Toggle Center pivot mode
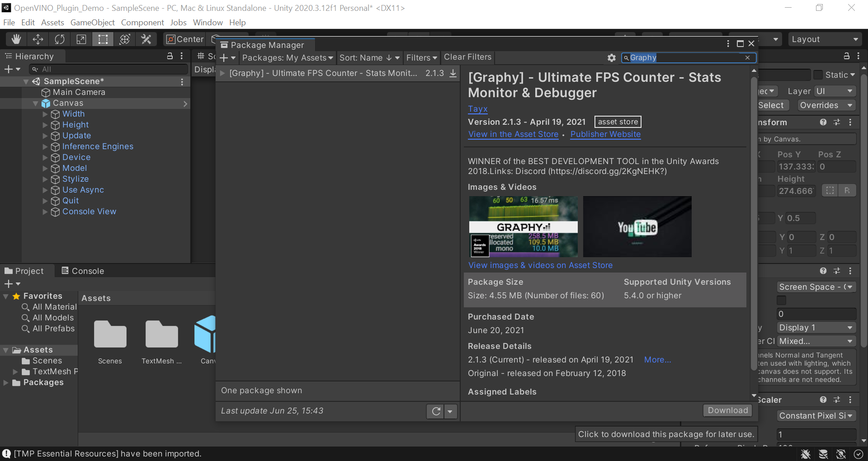Viewport: 868px width, 461px height. coord(185,39)
